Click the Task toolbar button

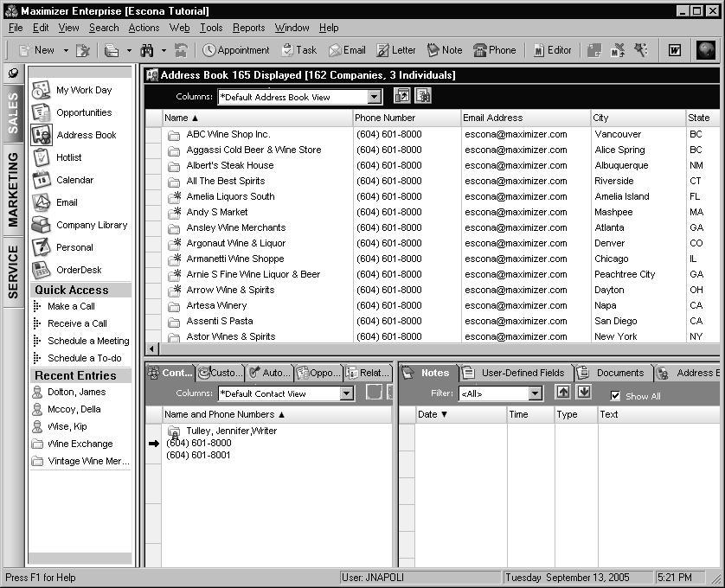click(299, 50)
